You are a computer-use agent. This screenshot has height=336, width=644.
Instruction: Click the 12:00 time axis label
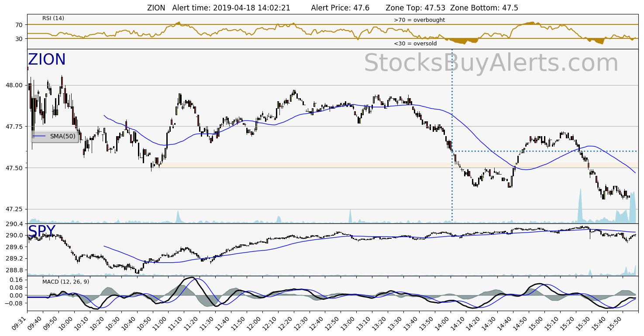point(255,323)
